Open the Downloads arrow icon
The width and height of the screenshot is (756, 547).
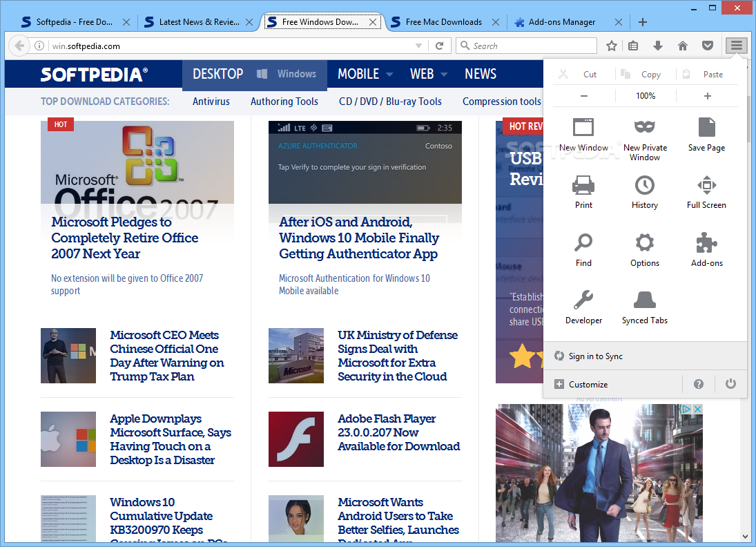click(658, 46)
